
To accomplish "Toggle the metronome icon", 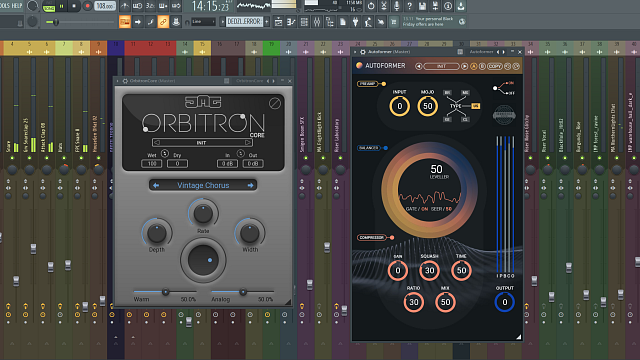I will [x=125, y=6].
